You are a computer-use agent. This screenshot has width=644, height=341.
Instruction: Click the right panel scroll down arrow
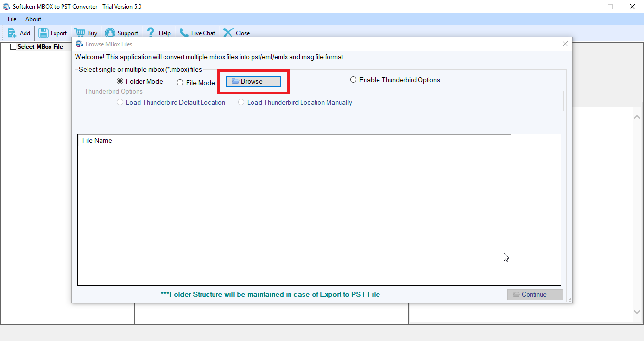tap(637, 312)
